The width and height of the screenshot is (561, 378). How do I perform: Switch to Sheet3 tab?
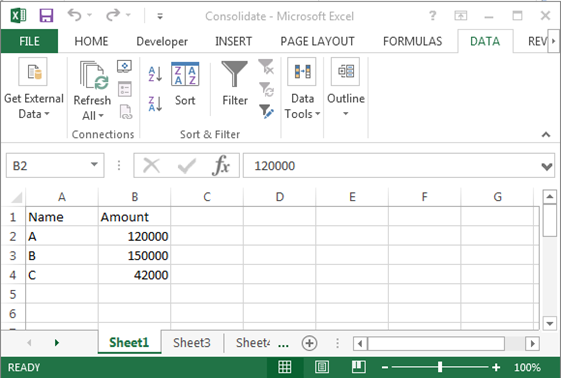[192, 343]
